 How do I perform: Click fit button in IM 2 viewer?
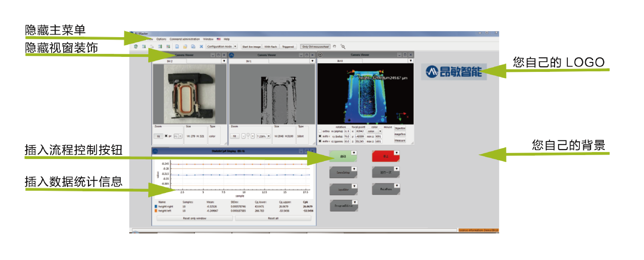(158, 136)
